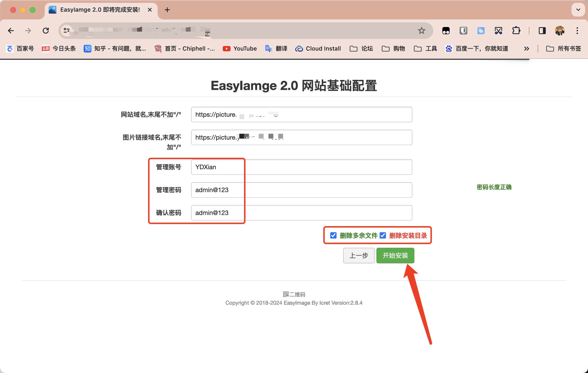Click the screenshot scissors extension icon
Viewport: 588px width, 373px height.
click(498, 31)
